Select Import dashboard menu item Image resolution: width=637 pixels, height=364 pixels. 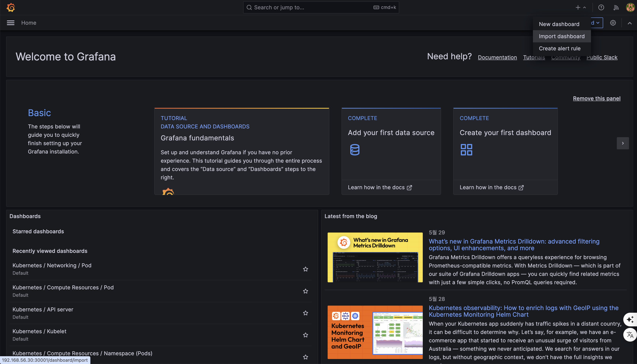tap(562, 36)
